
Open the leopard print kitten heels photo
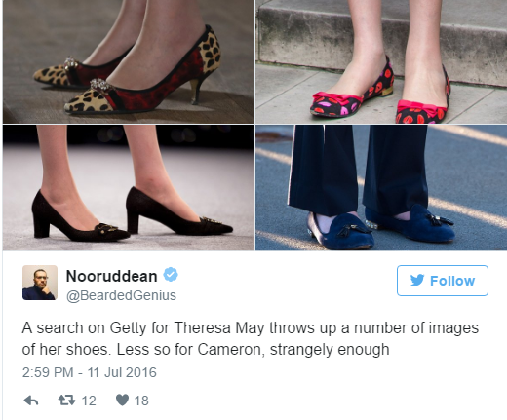point(129,61)
